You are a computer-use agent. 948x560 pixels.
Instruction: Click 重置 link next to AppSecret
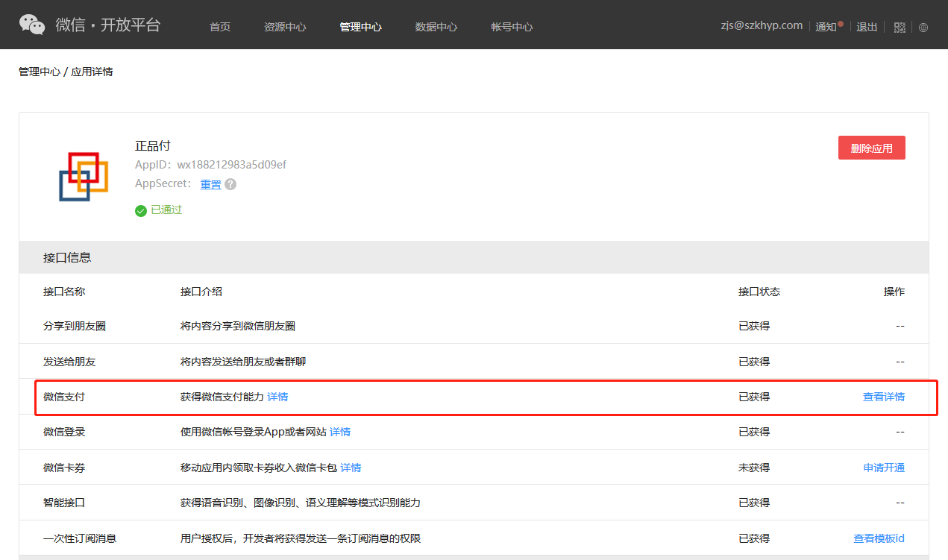(x=210, y=184)
